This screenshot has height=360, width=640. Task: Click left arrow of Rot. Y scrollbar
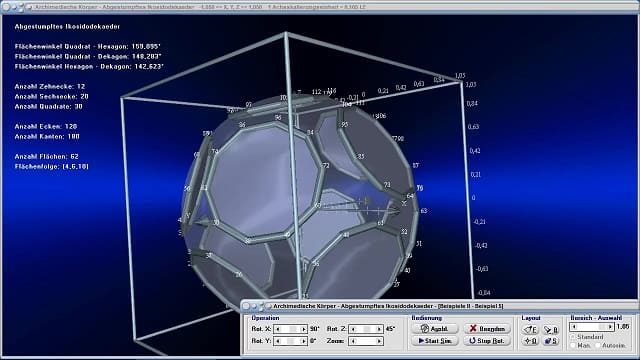pyautogui.click(x=278, y=341)
